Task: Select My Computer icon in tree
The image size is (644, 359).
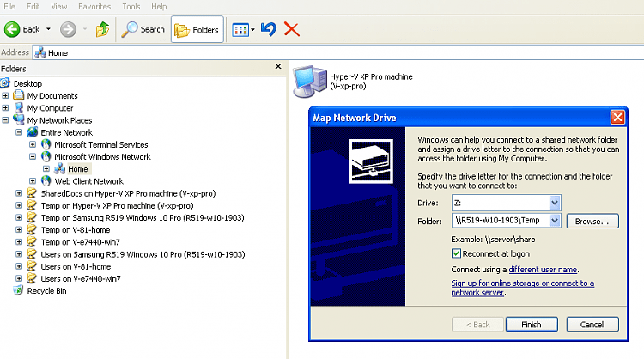Action: click(x=19, y=108)
